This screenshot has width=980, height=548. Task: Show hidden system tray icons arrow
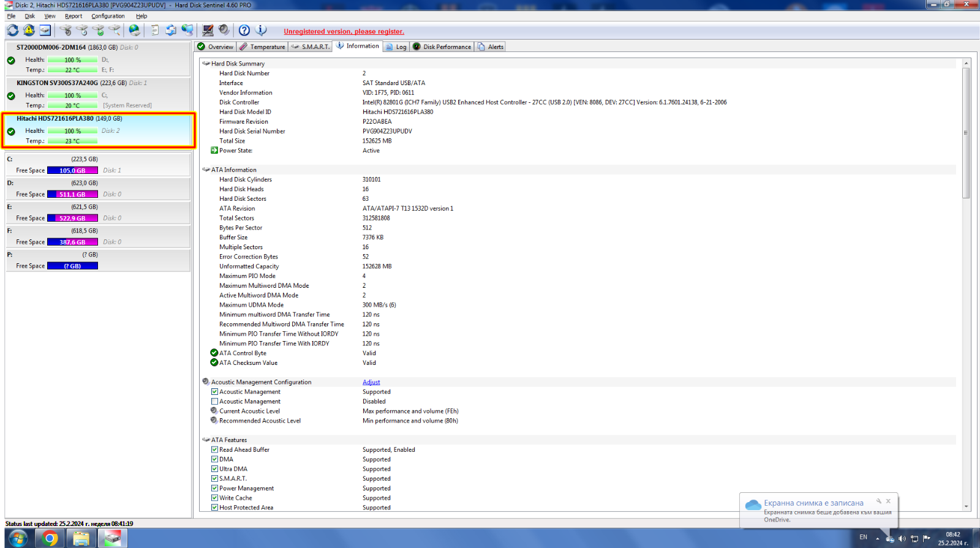click(x=877, y=539)
